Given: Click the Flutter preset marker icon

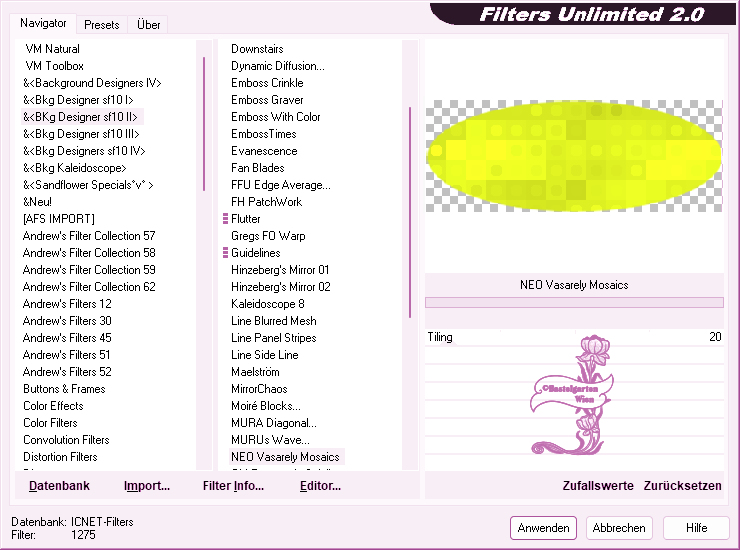Looking at the screenshot, I should pos(225,219).
